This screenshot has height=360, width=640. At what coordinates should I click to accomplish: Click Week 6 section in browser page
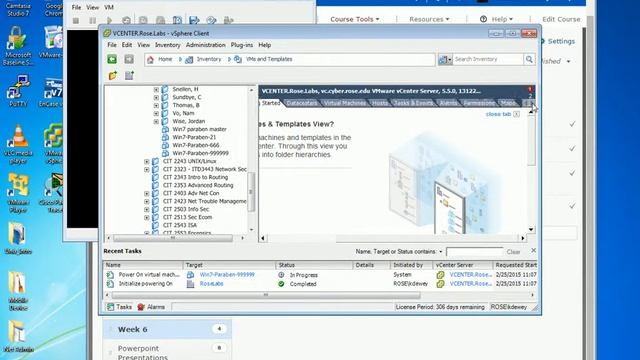(167, 329)
